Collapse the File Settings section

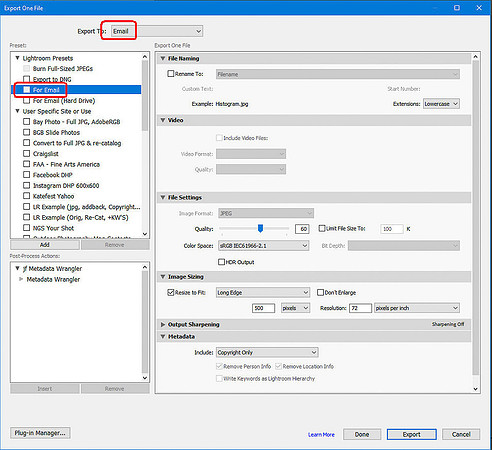coord(163,197)
